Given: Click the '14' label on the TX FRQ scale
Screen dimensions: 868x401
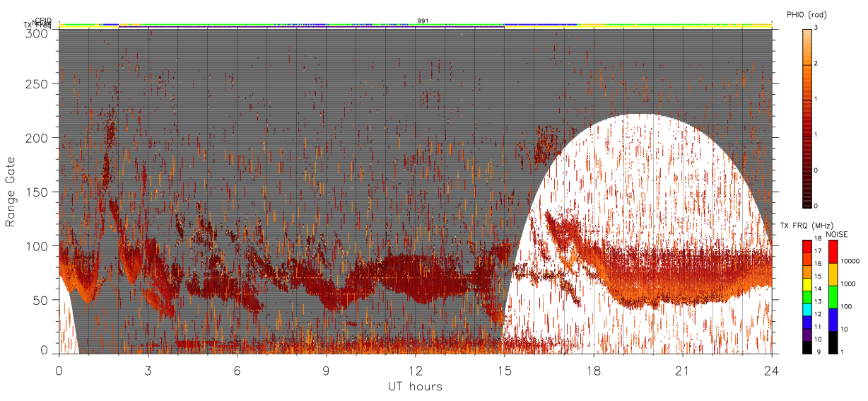Looking at the screenshot, I should click(818, 289).
